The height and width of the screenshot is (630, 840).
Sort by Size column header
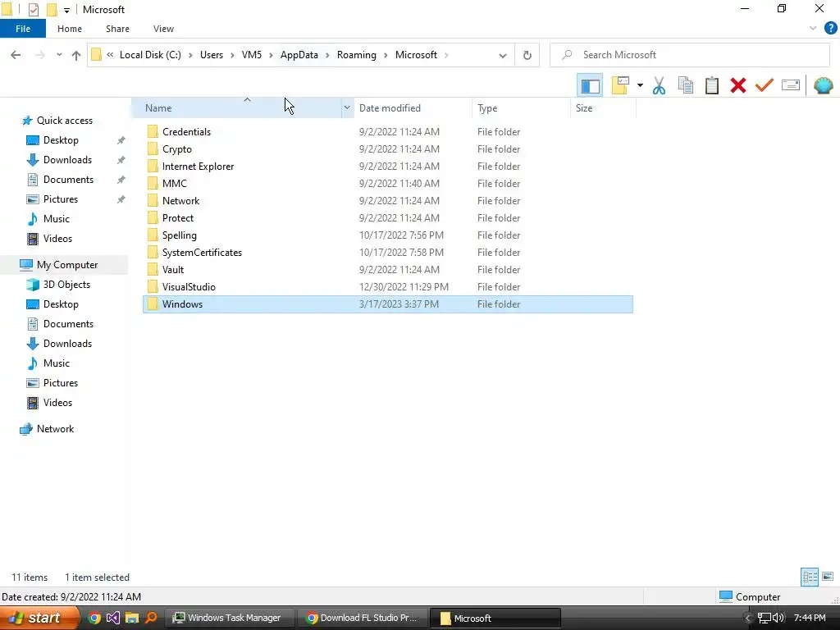[x=603, y=108]
